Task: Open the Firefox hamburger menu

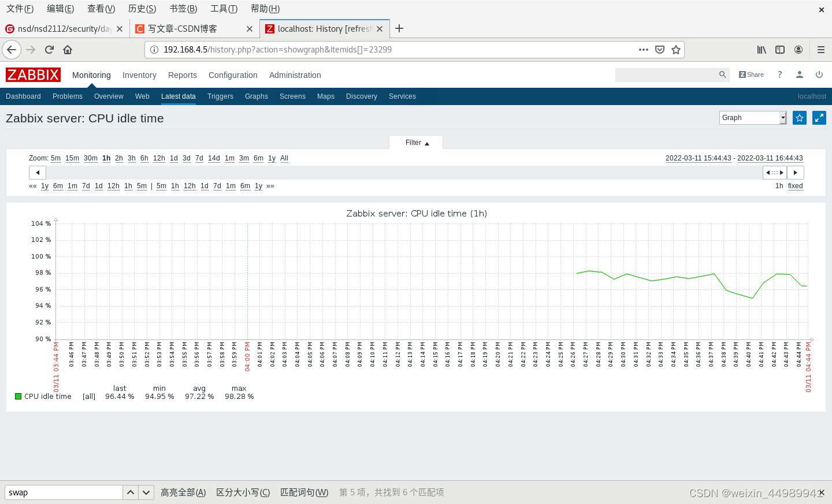Action: point(821,50)
